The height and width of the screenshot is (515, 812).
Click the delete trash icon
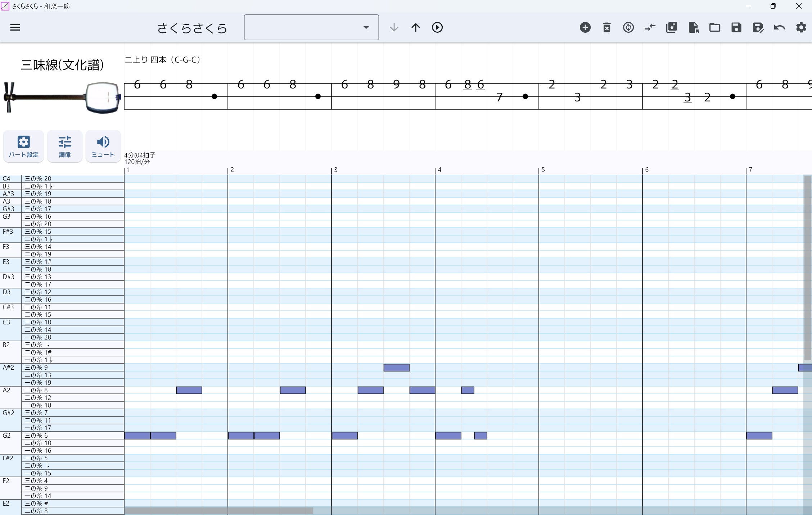(x=607, y=27)
